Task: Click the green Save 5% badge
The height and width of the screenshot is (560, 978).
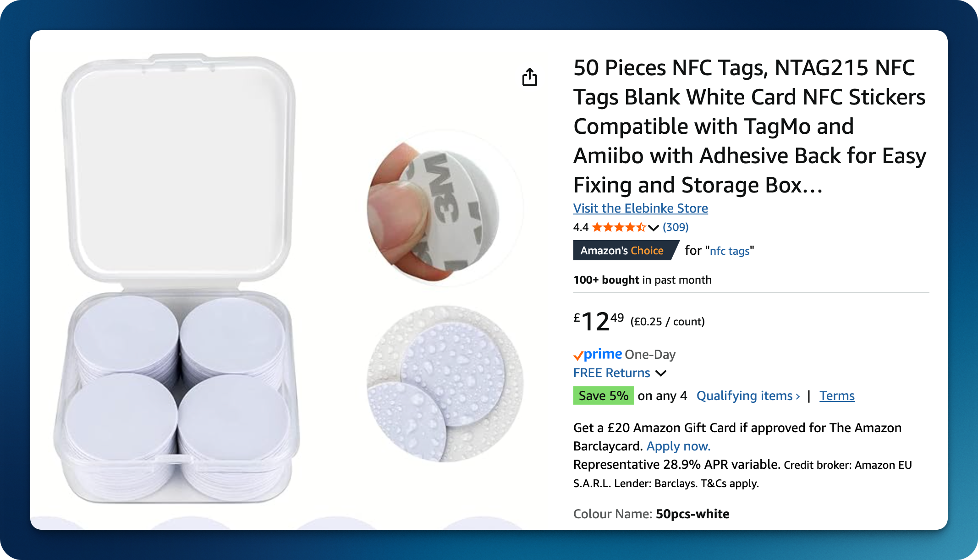Action: pos(604,395)
